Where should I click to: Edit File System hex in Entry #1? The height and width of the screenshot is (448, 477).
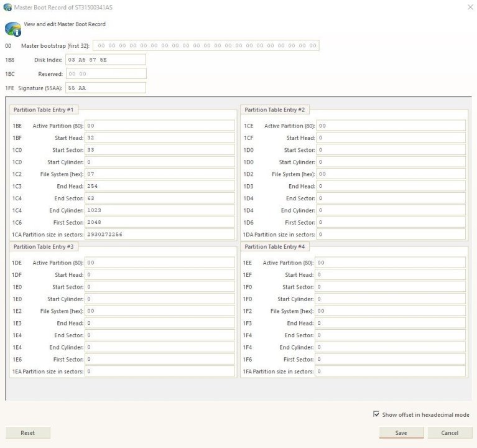[x=160, y=174]
